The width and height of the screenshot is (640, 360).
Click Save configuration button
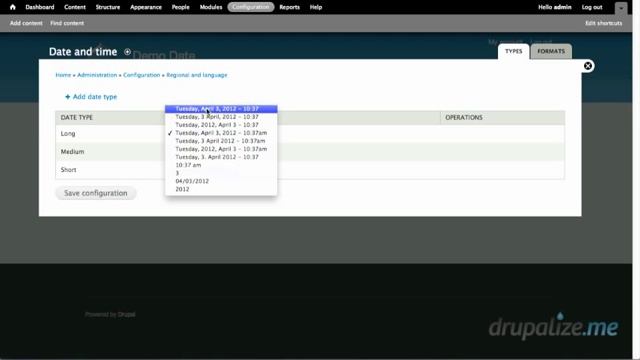coord(96,193)
